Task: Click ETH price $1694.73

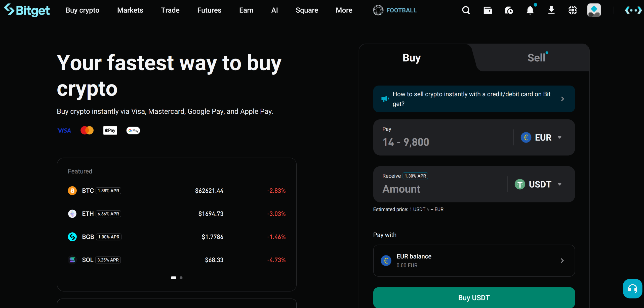Action: pyautogui.click(x=211, y=214)
